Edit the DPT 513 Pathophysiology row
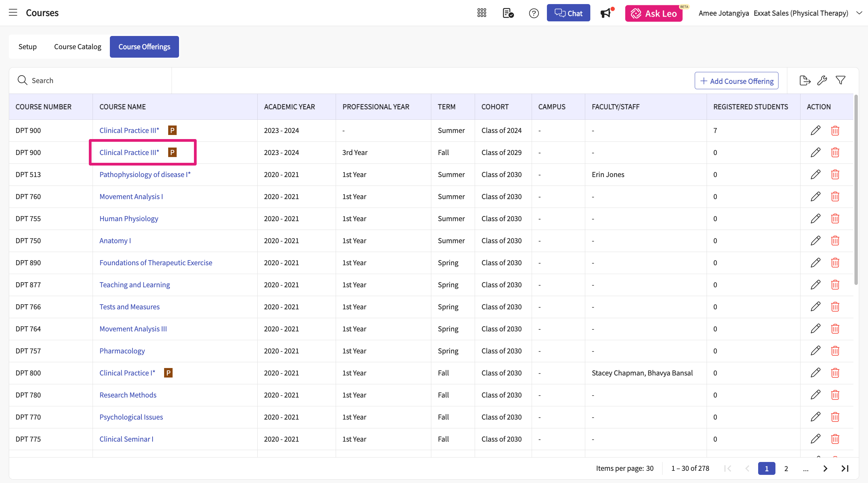Viewport: 868px width, 483px height. 815,175
